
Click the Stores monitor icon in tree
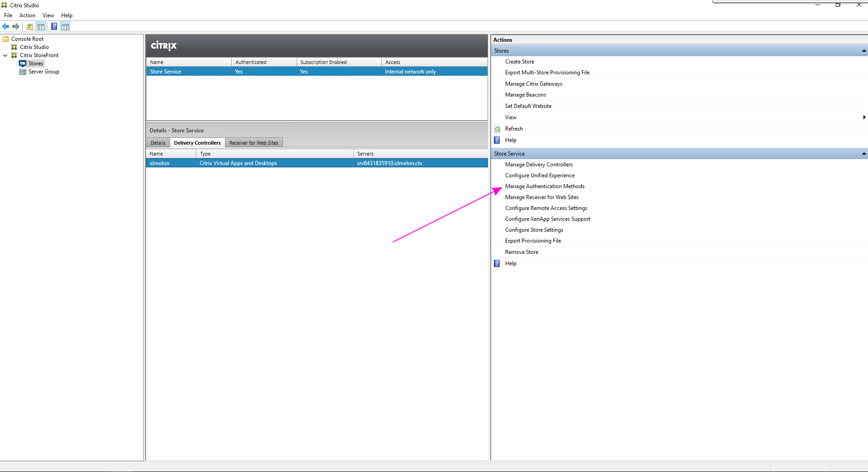point(23,63)
